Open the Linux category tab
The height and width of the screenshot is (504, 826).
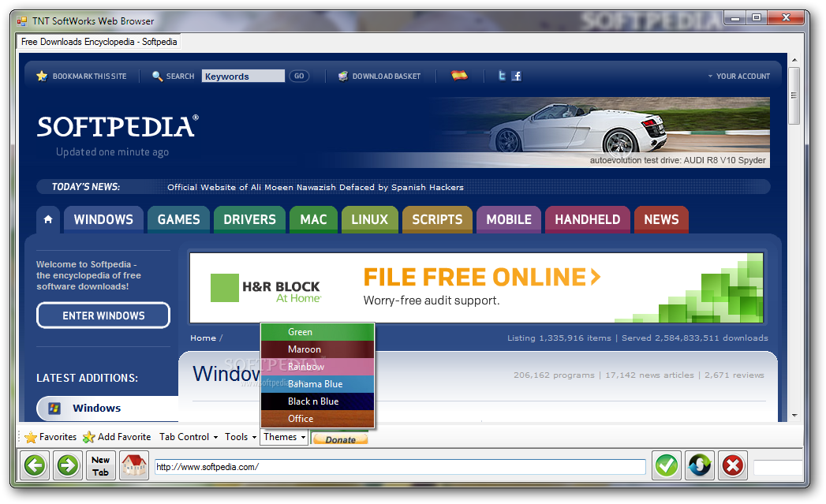tap(370, 219)
